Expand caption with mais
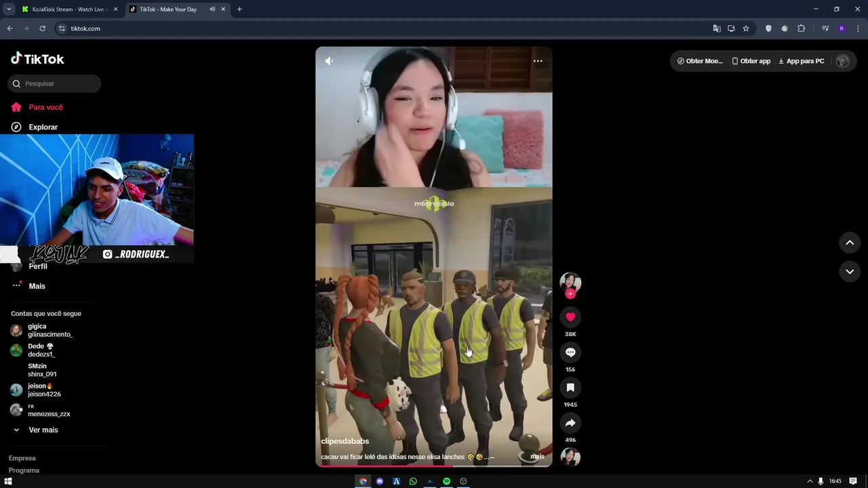Image resolution: width=868 pixels, height=488 pixels. tap(537, 456)
